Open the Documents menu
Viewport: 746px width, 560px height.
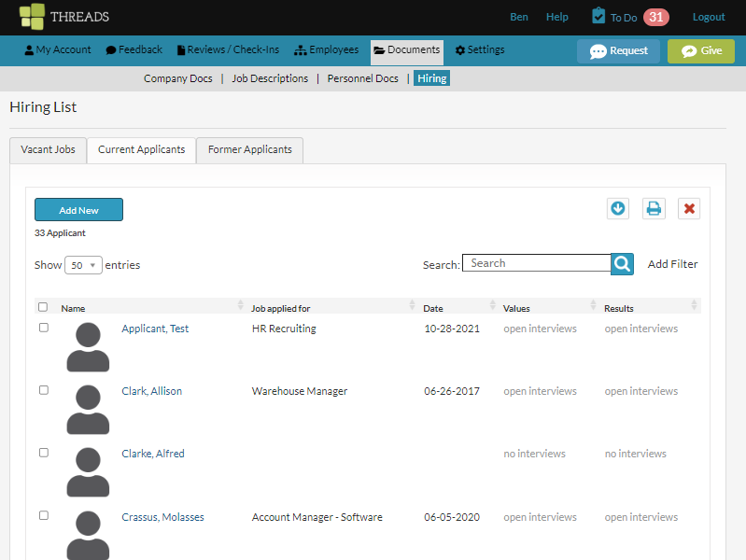407,50
